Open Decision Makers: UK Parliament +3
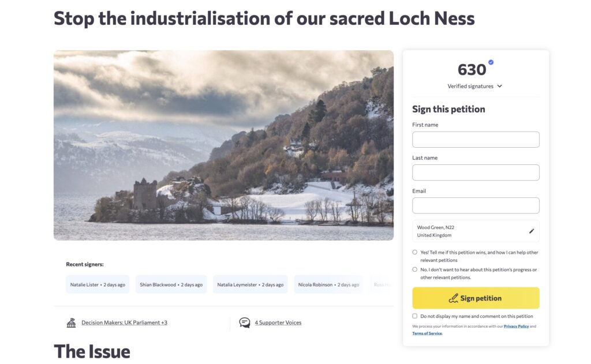Image resolution: width=591 pixels, height=364 pixels. (x=125, y=322)
